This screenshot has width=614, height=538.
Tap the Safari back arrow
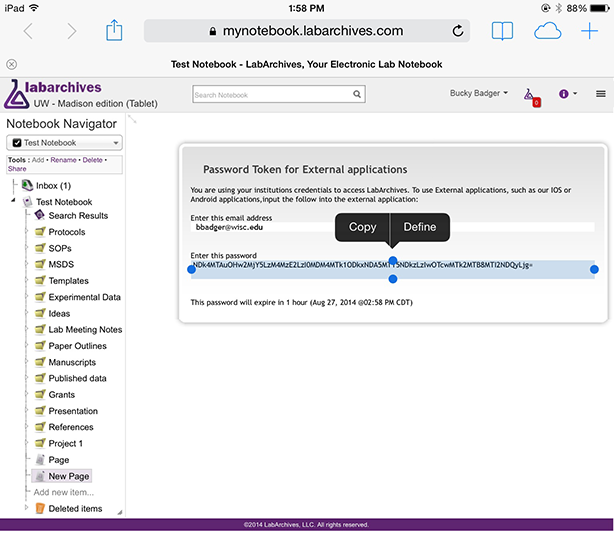pos(28,31)
